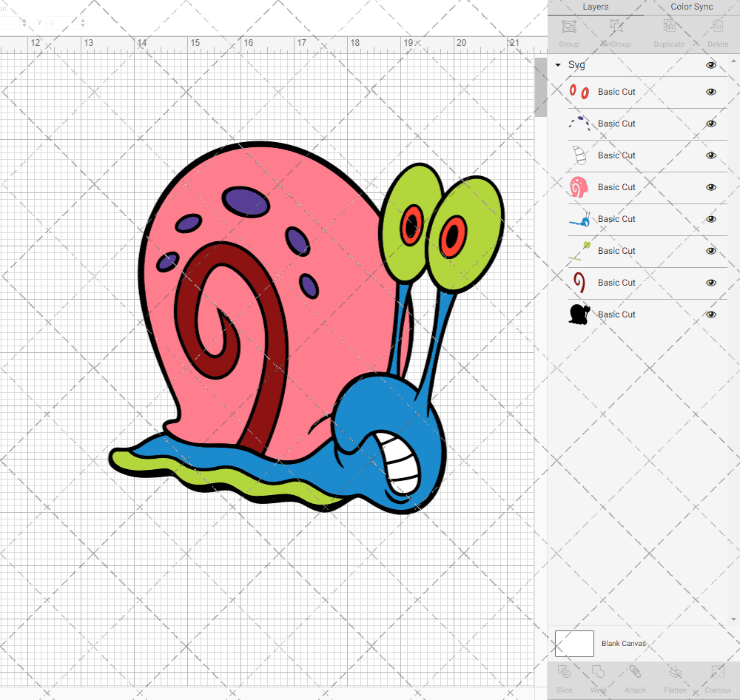
Task: Hide the red eye pupils layer
Action: (x=710, y=92)
